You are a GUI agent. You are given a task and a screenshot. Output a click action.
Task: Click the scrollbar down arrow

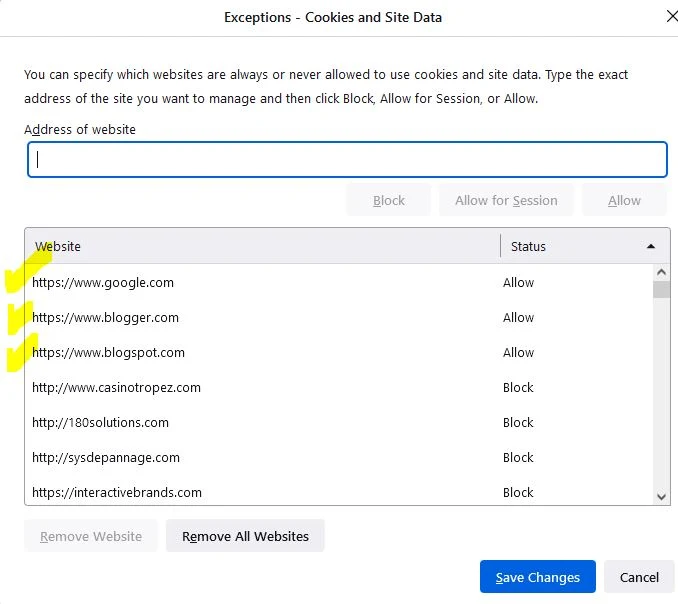click(661, 496)
